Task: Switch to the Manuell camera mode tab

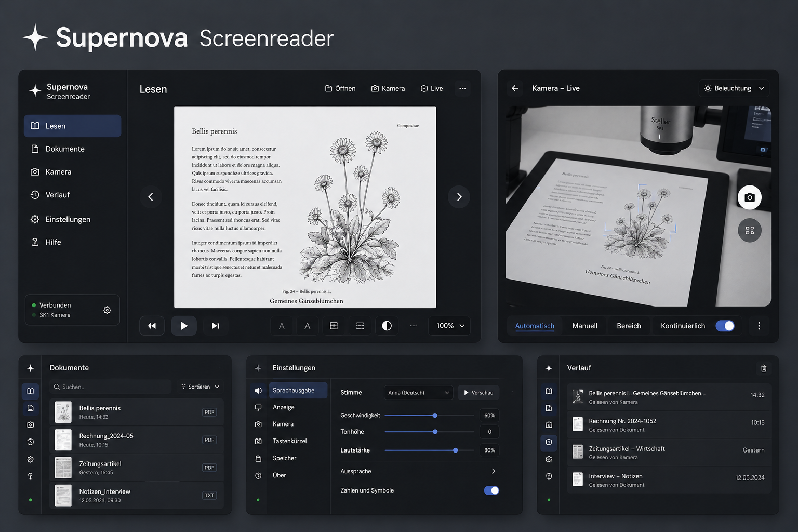Action: (x=584, y=326)
